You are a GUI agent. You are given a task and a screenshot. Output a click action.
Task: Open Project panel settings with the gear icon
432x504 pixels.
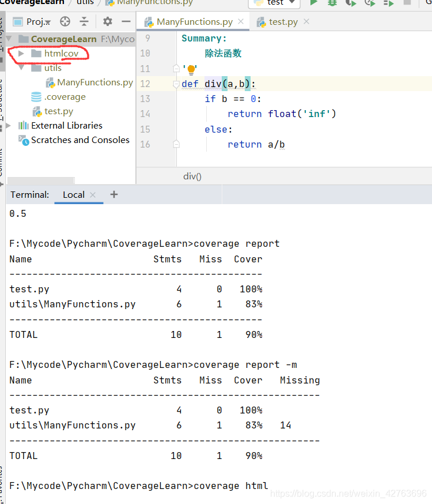(x=107, y=22)
